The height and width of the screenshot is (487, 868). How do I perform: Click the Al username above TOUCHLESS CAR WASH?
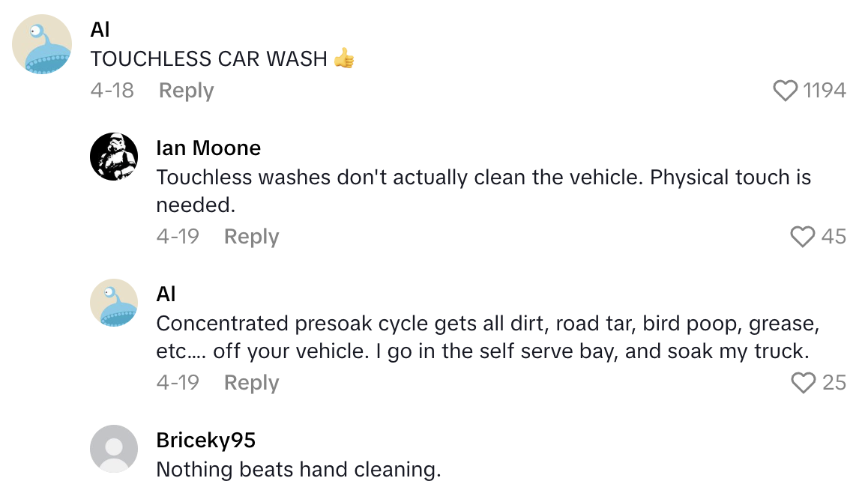pos(100,29)
